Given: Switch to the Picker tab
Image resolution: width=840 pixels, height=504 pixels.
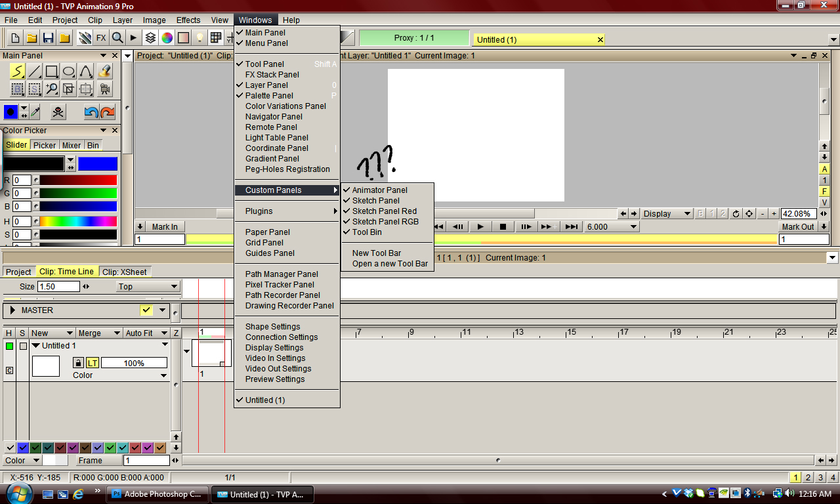Looking at the screenshot, I should (45, 145).
